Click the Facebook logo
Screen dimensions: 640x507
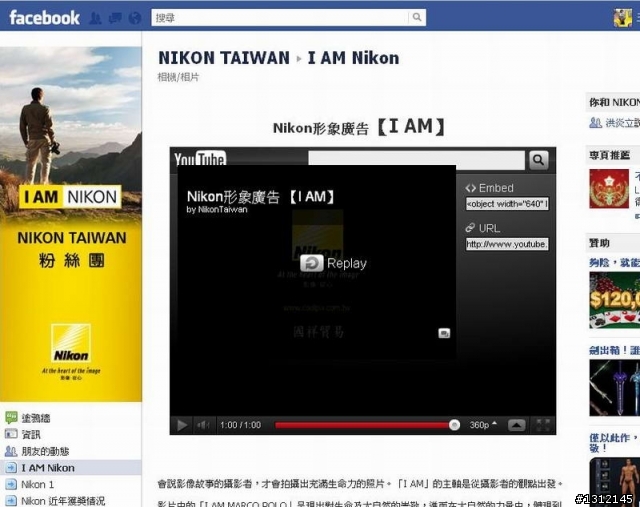point(44,18)
